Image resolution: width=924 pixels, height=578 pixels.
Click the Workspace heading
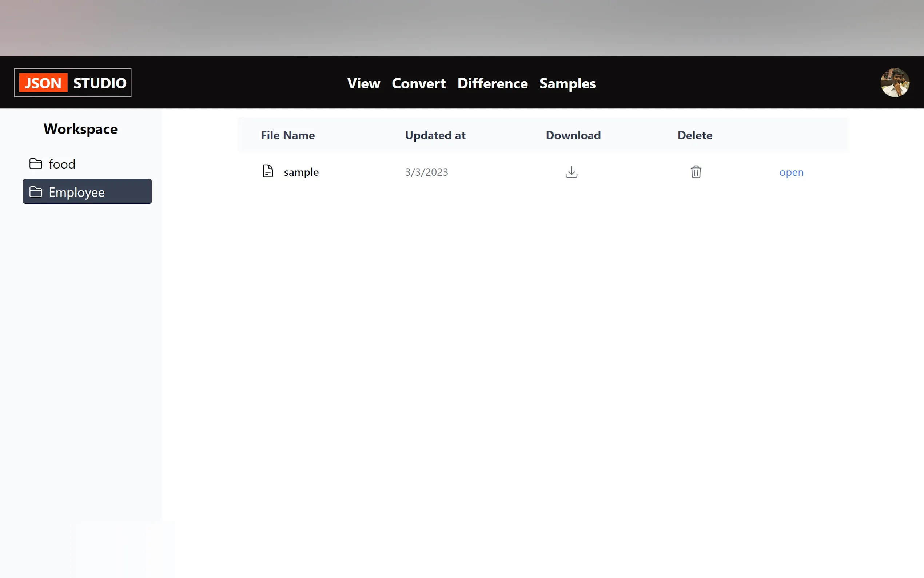pyautogui.click(x=81, y=129)
